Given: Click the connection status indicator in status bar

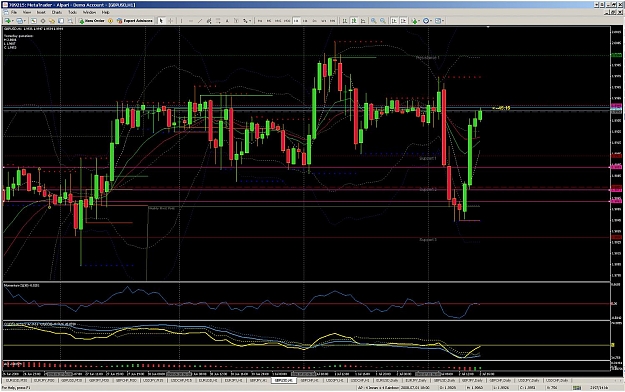Looking at the screenshot, I should (x=577, y=388).
